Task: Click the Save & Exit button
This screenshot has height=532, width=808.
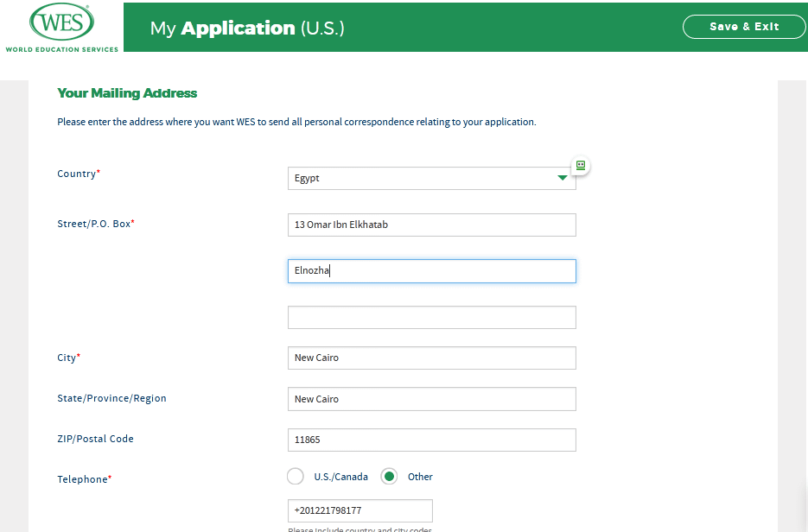Action: tap(743, 27)
